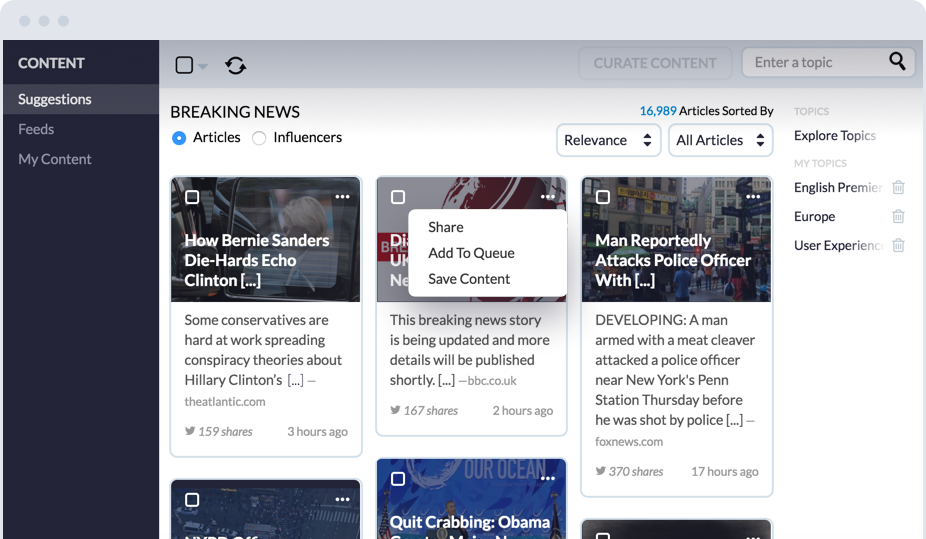
Task: Go to Feeds in the sidebar
Action: [36, 129]
